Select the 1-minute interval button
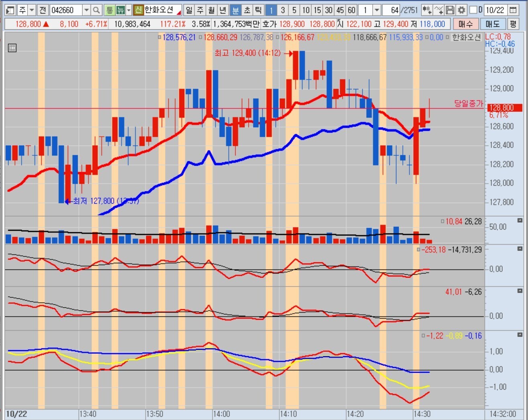Viewport: 528px width, 420px height. click(x=271, y=10)
